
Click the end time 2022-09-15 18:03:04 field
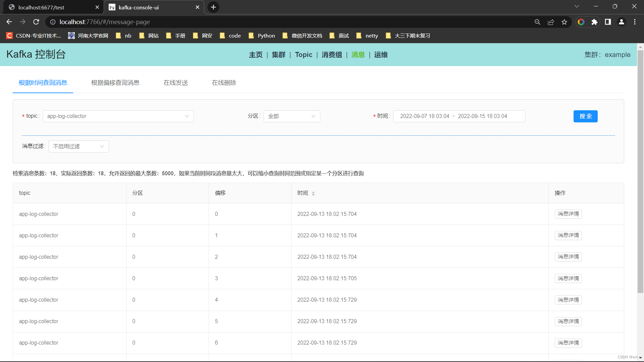coord(482,116)
